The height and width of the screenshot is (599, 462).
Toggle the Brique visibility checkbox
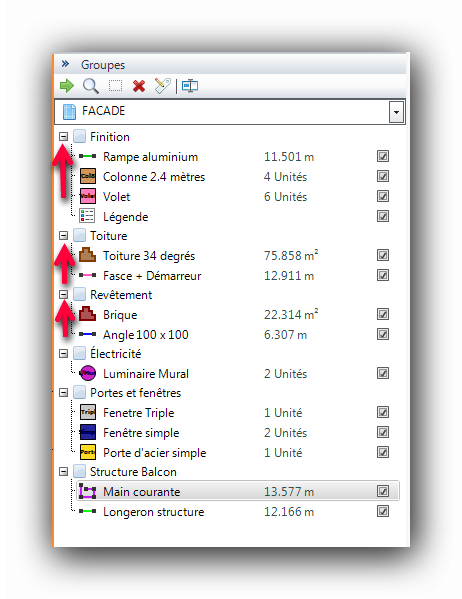[x=383, y=314]
